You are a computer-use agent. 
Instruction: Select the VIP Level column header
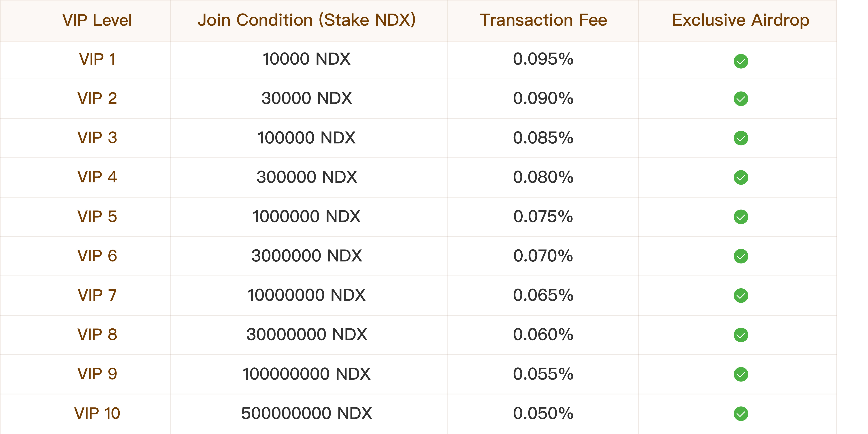tap(97, 20)
